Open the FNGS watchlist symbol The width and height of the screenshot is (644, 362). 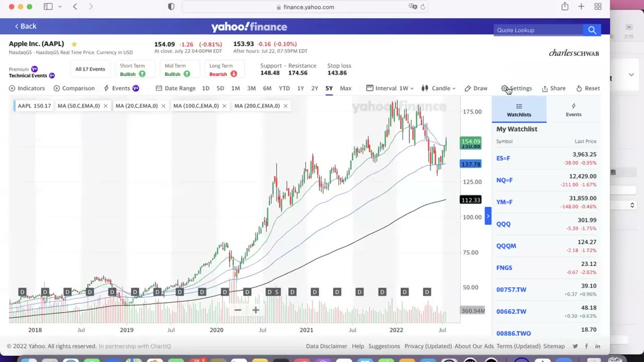[504, 268]
